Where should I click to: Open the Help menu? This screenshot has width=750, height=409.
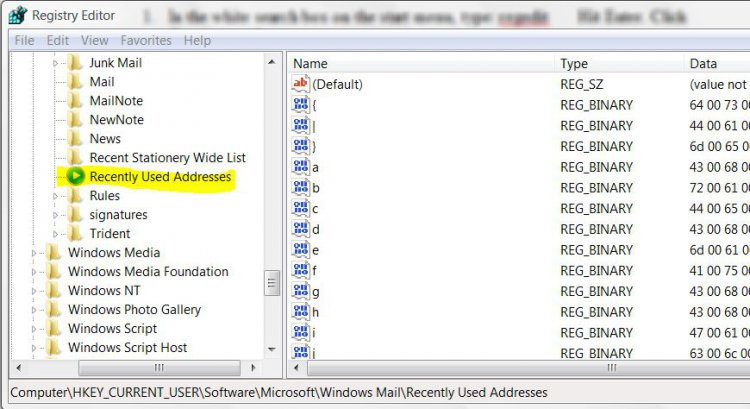[x=197, y=41]
